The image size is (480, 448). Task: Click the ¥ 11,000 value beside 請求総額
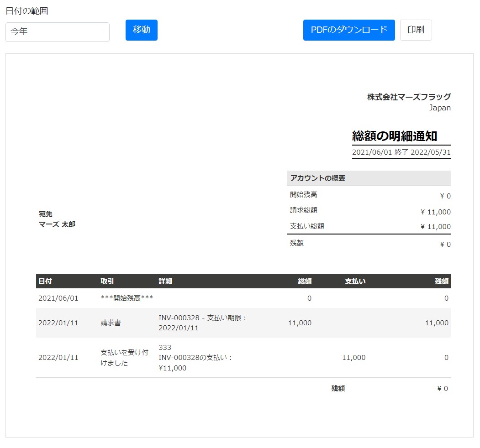436,212
